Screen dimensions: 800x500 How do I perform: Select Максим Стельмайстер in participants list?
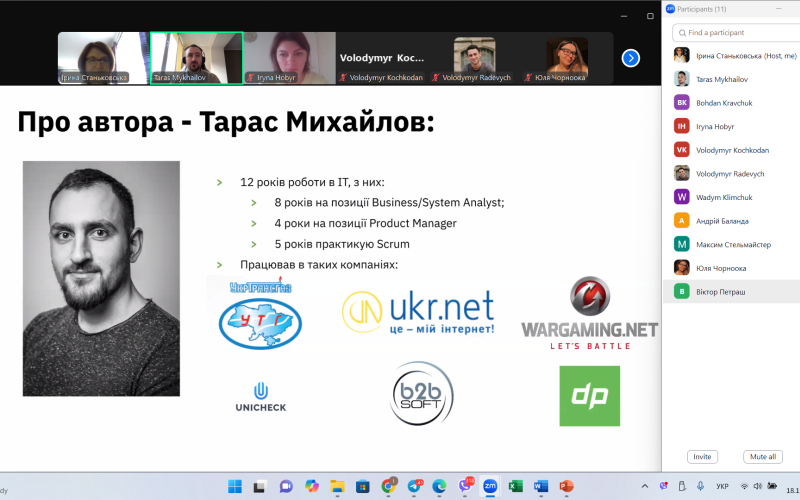(732, 244)
